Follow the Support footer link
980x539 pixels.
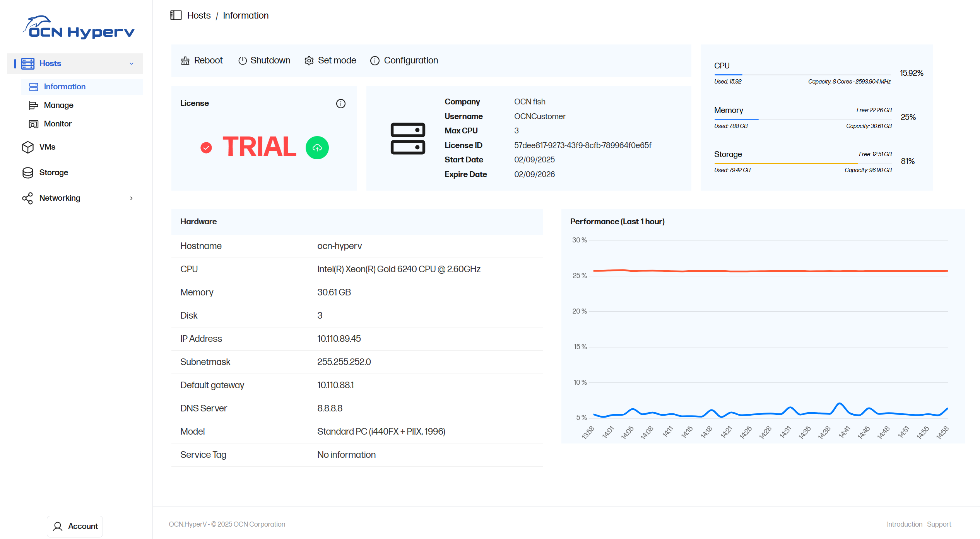939,524
